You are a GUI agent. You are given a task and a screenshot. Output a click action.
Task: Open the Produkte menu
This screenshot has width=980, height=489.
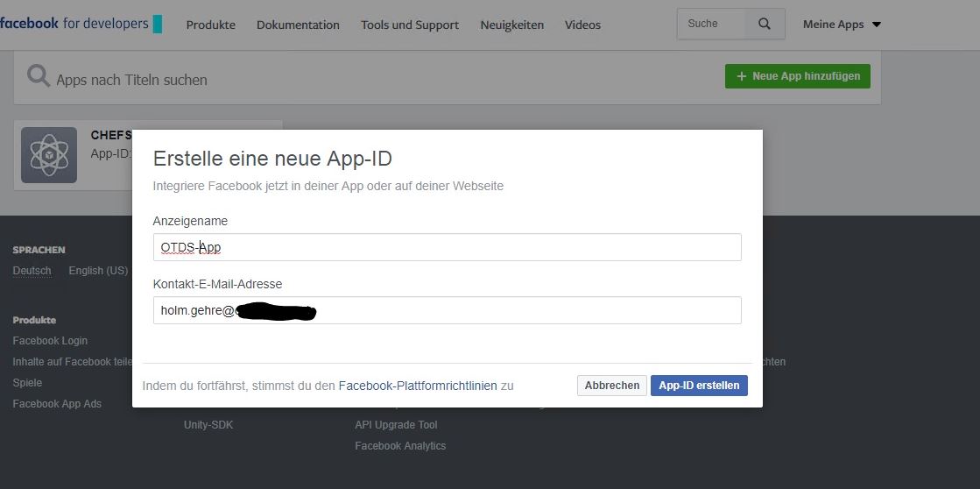(x=210, y=25)
